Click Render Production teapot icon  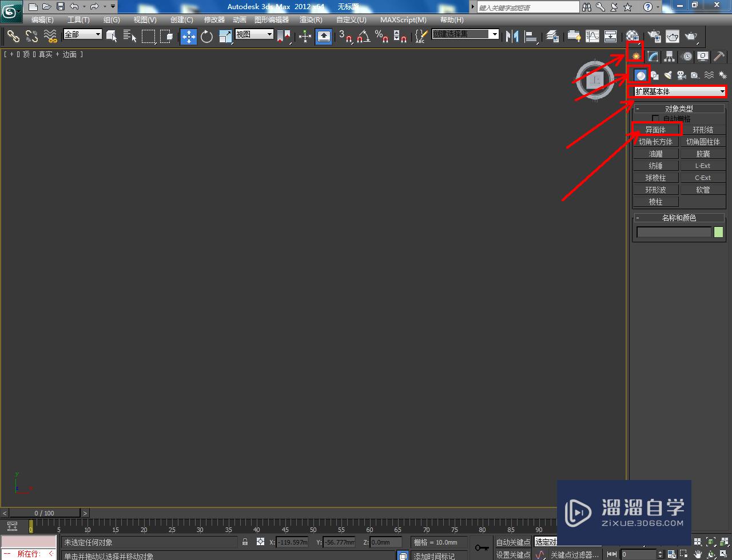691,36
